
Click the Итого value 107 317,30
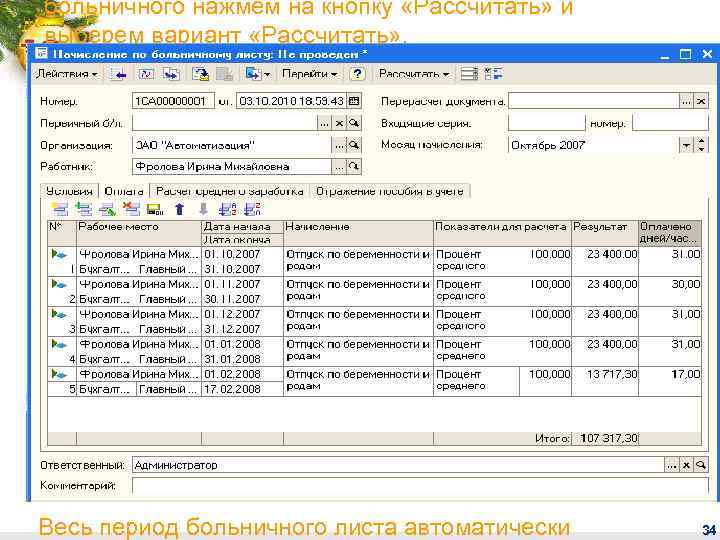[609, 438]
